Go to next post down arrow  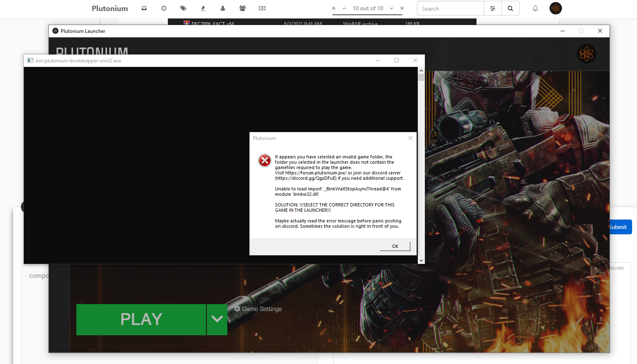pyautogui.click(x=392, y=8)
